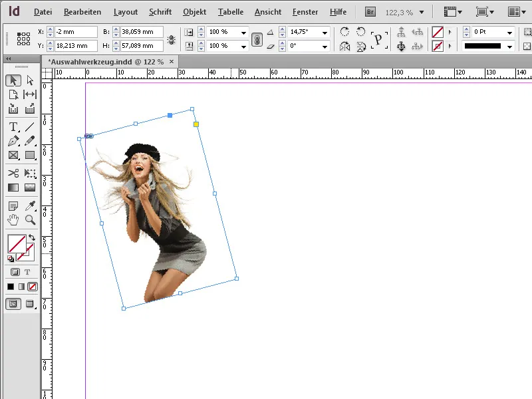Select the Direct Selection tool
This screenshot has width=532, height=399.
(x=30, y=80)
